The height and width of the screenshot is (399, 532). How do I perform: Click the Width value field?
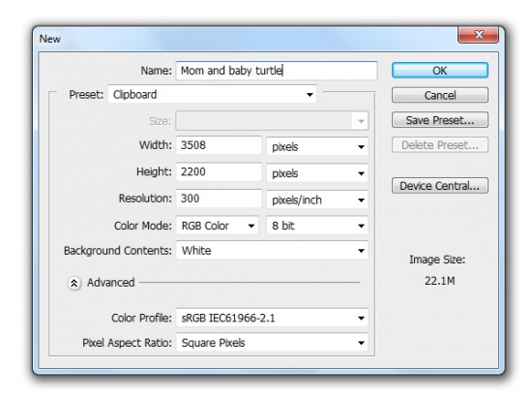(x=219, y=145)
